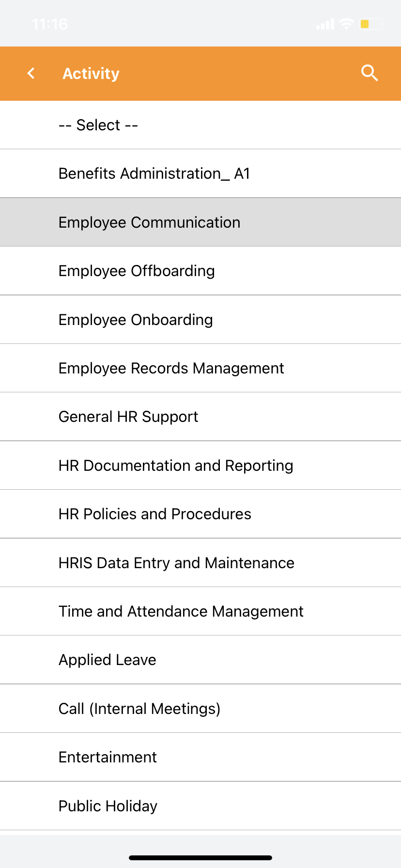Tap the back arrow in Activity header
Screen dimensions: 401x868
click(31, 73)
